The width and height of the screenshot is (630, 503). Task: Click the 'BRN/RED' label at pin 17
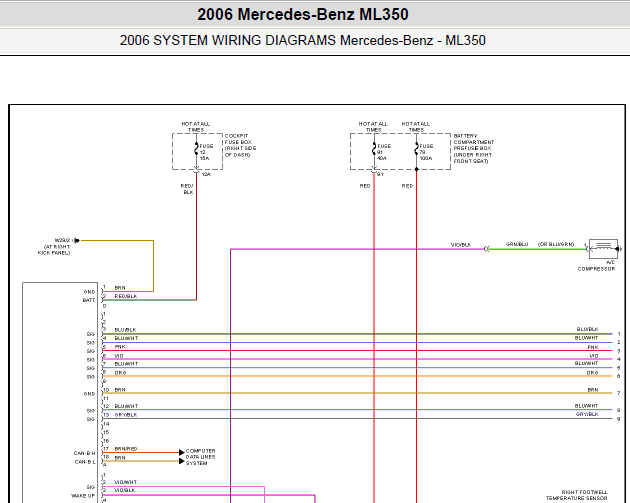126,449
